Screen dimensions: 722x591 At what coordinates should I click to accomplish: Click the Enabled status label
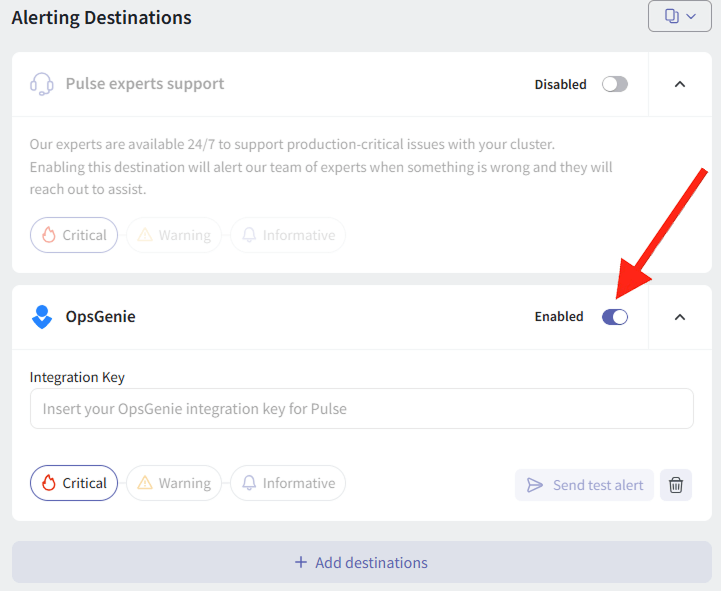click(x=559, y=317)
